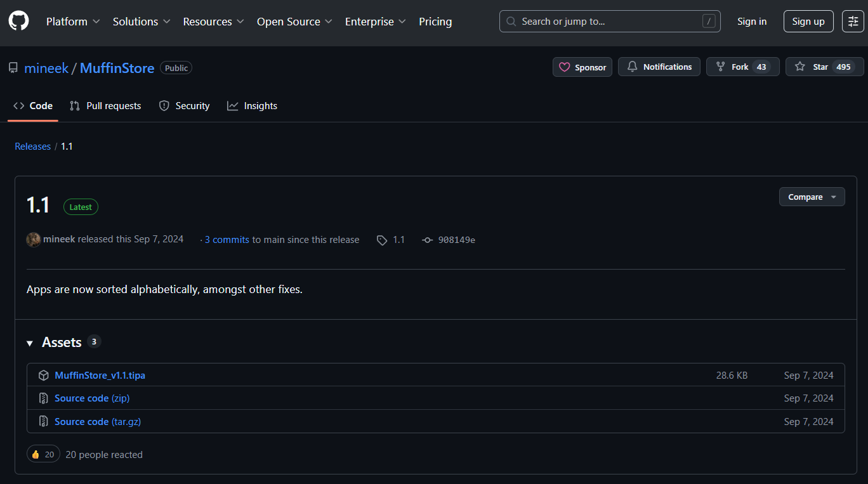Click the shield icon on Security tab

pyautogui.click(x=164, y=106)
